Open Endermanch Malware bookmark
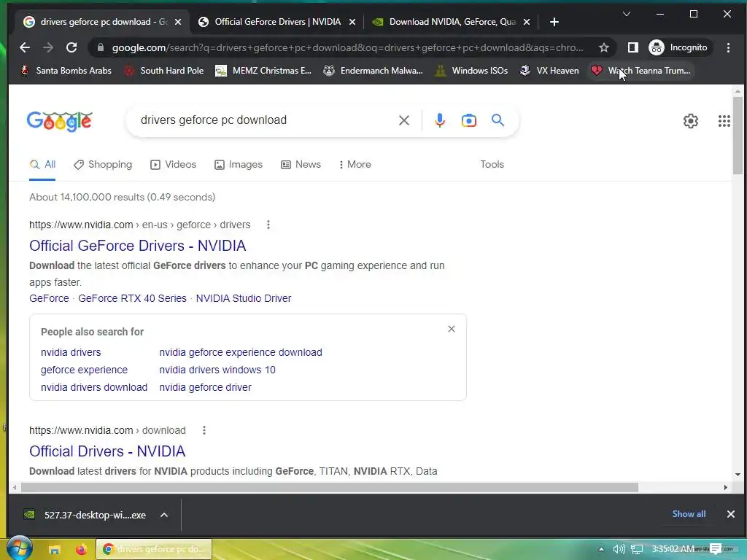Viewport: 747px width, 560px height. [373, 71]
